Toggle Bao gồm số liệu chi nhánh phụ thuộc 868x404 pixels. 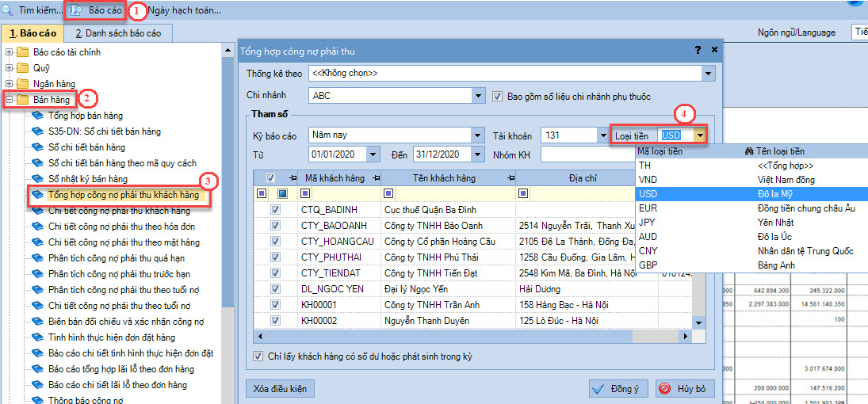click(496, 96)
